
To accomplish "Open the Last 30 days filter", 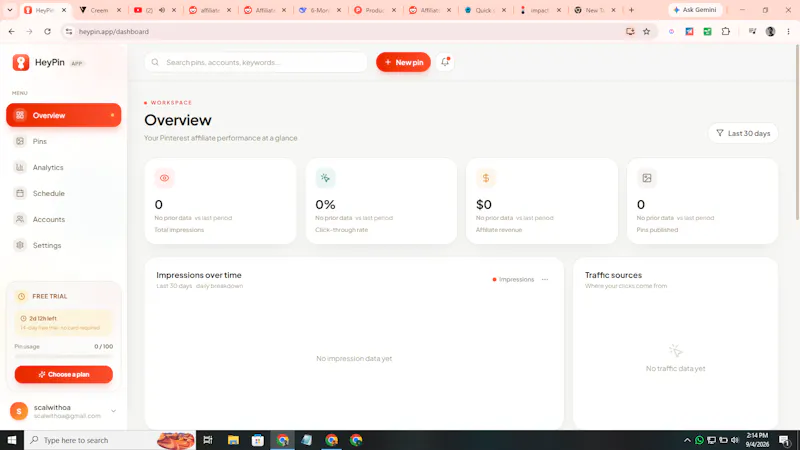I will click(743, 133).
